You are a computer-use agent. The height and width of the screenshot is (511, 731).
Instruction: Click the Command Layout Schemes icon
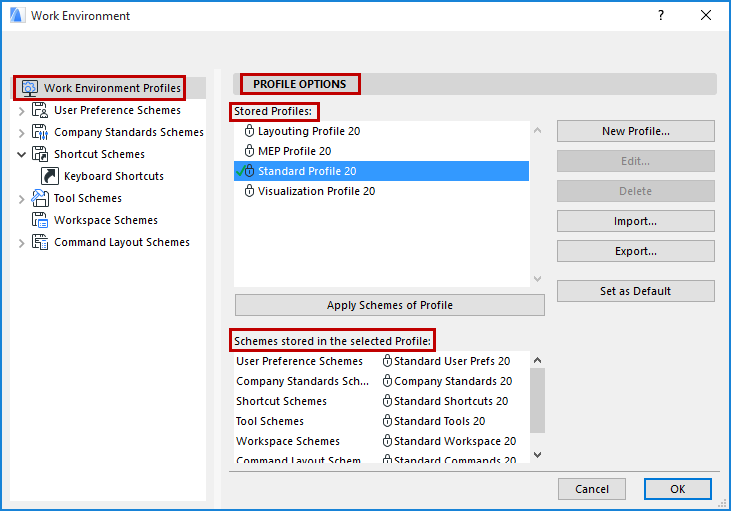(40, 242)
